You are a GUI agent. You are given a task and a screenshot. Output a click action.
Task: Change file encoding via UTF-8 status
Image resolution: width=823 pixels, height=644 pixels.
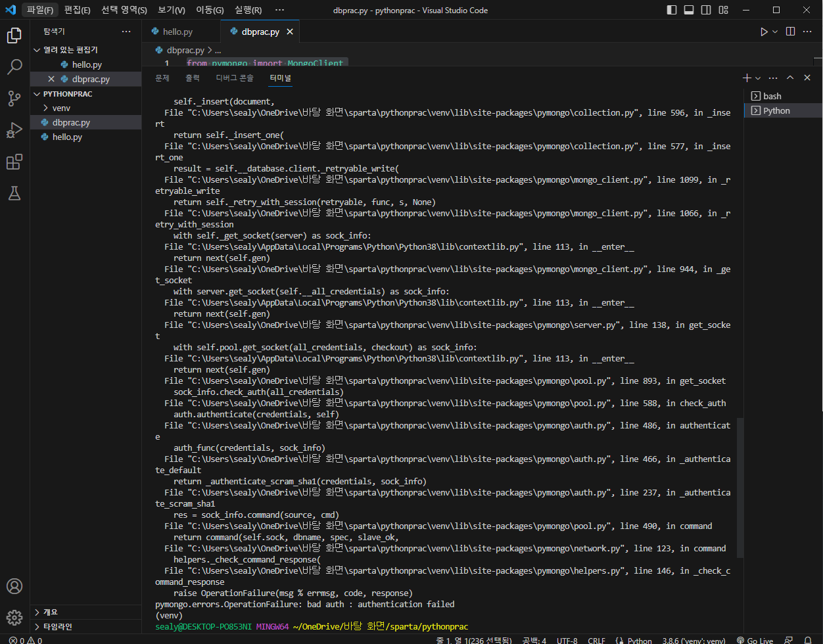point(567,640)
